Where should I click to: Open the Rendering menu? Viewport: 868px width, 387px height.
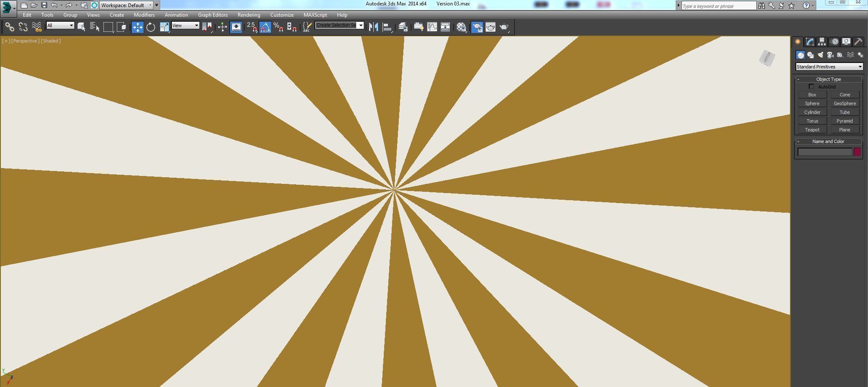pos(249,15)
